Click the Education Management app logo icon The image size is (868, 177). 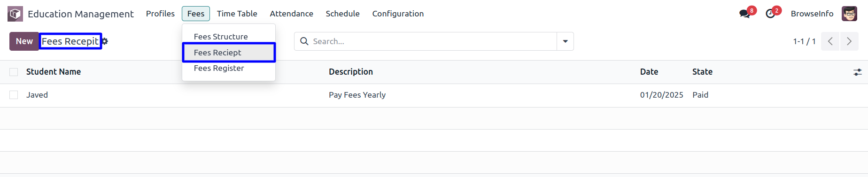point(15,14)
